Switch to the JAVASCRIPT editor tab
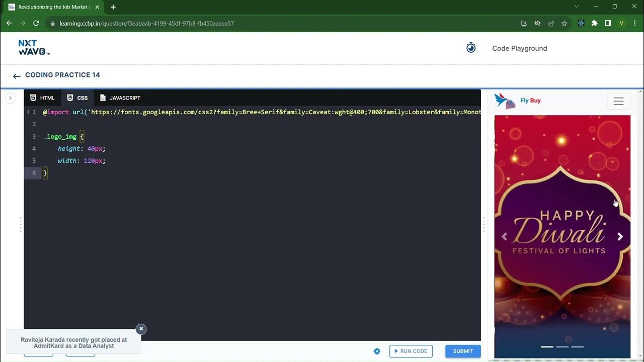The image size is (644, 362). point(120,98)
